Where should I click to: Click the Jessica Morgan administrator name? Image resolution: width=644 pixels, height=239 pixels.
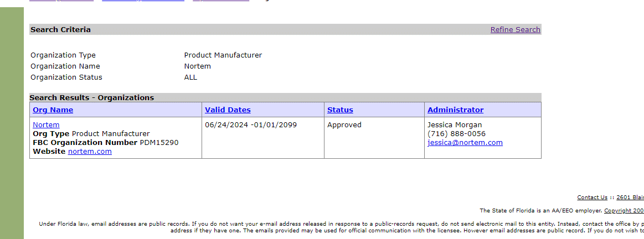pyautogui.click(x=455, y=125)
